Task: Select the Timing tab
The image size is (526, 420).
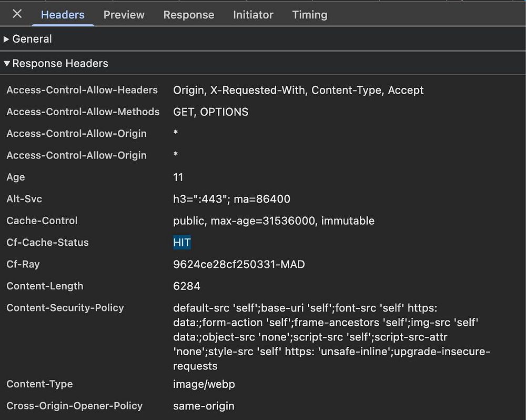Action: (x=310, y=15)
